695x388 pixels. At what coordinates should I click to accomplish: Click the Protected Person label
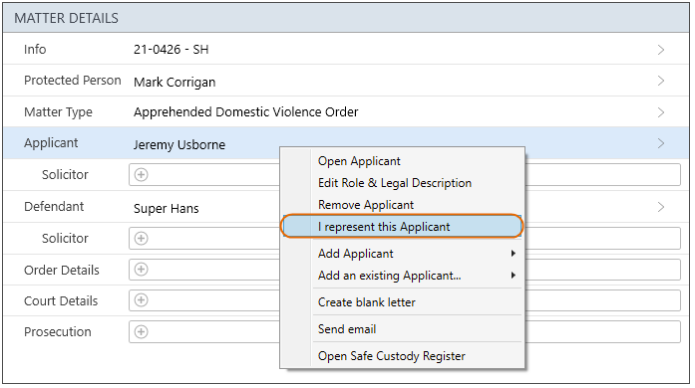72,80
